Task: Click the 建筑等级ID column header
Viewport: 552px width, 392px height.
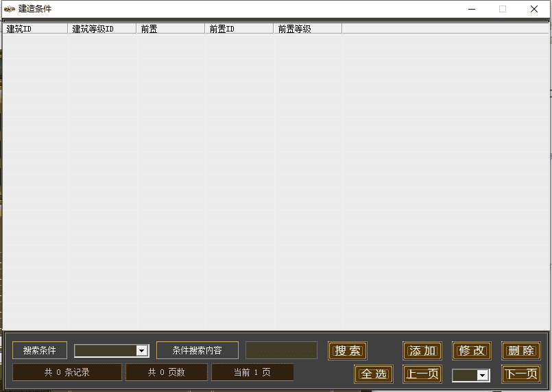Action: pos(102,29)
